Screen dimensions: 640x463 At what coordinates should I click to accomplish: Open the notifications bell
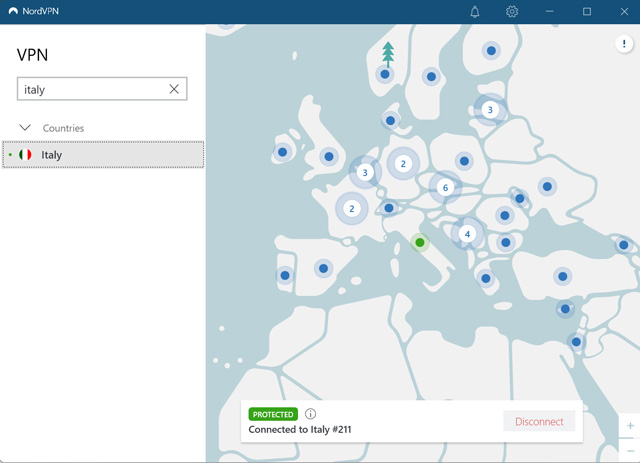click(x=475, y=11)
